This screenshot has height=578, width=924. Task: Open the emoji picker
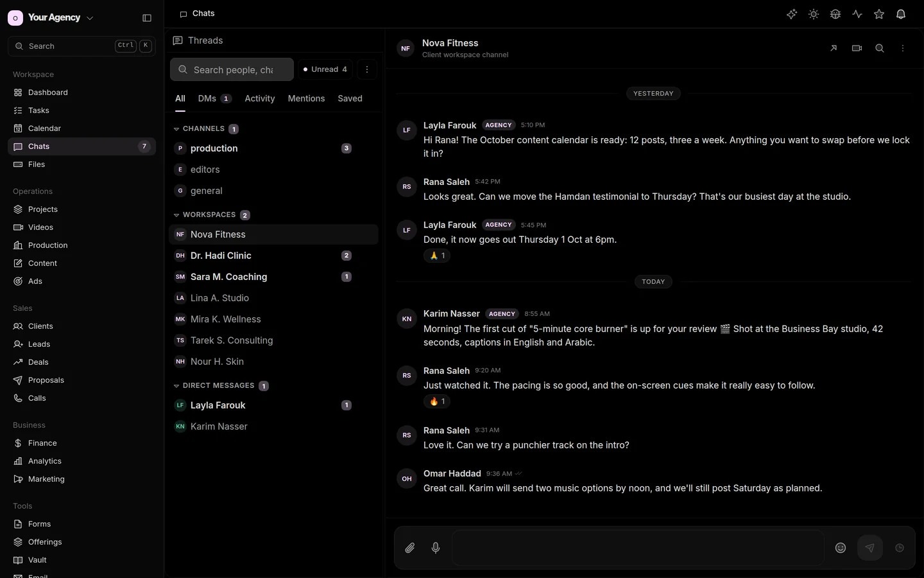click(841, 548)
